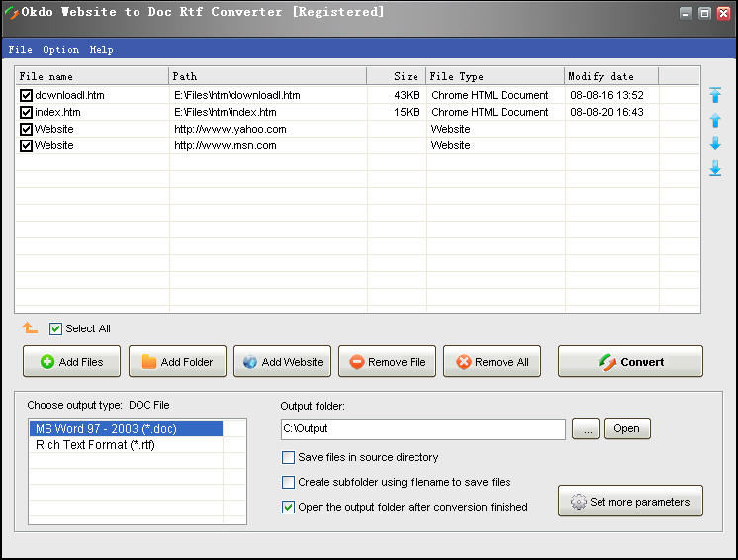Move selected file to bottom of list
The width and height of the screenshot is (738, 560).
point(715,168)
